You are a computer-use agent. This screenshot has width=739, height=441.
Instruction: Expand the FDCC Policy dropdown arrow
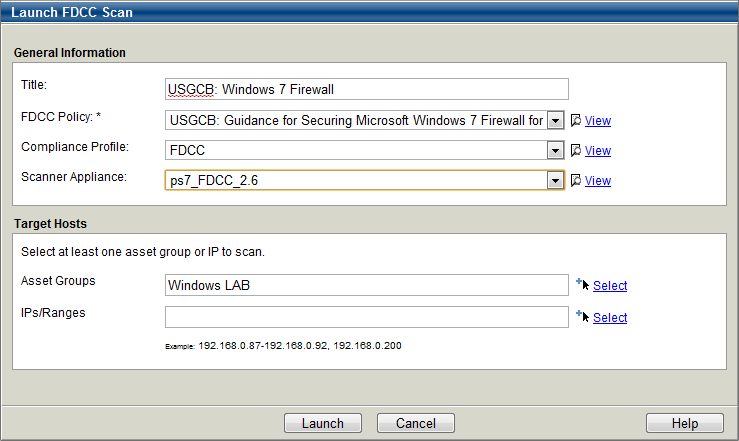(x=555, y=121)
